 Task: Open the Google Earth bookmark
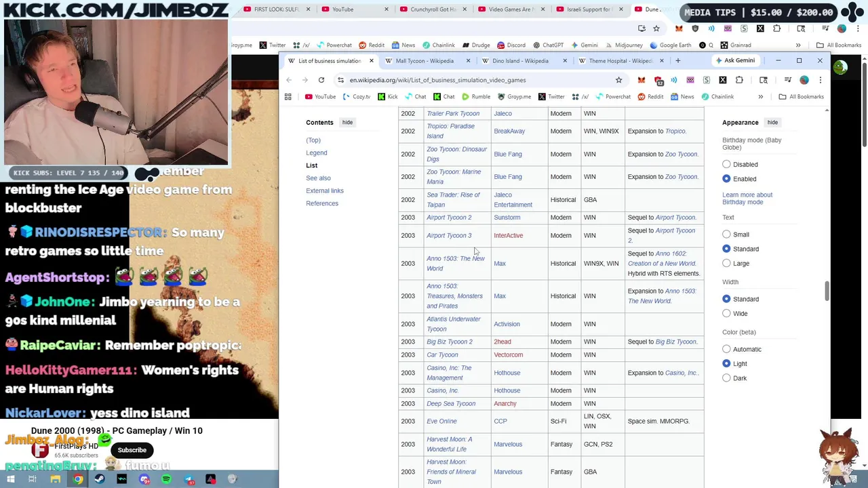tap(670, 45)
